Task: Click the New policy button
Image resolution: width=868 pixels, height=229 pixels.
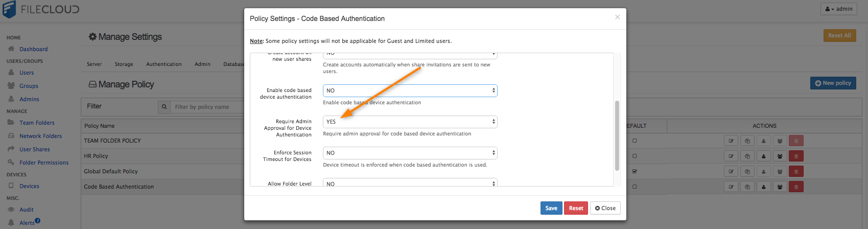Action: coord(833,83)
